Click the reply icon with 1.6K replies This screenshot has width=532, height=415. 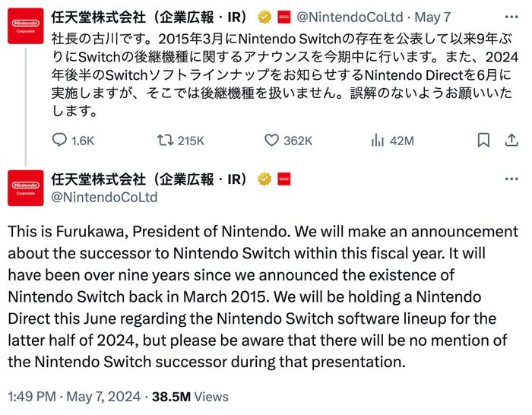pos(60,141)
